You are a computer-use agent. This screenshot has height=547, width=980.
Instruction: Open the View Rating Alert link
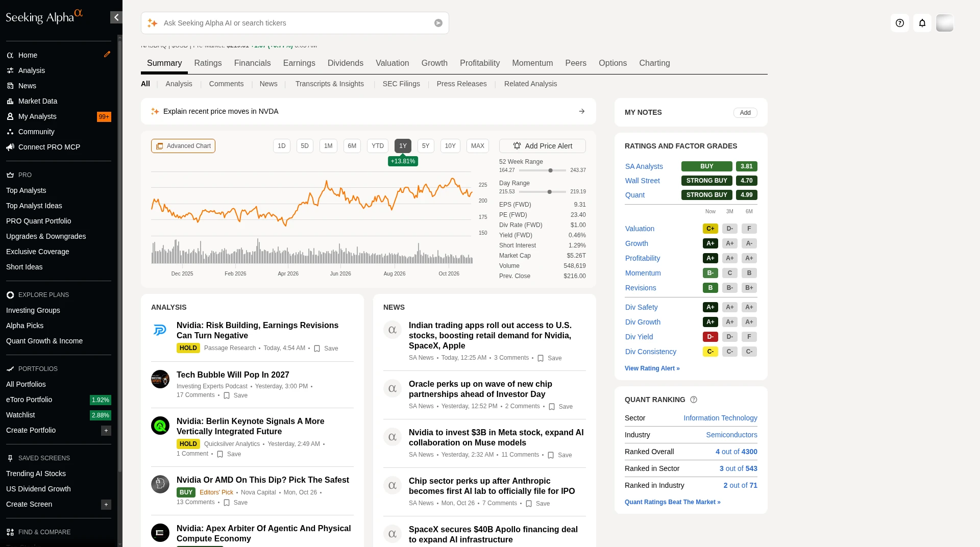coord(652,368)
